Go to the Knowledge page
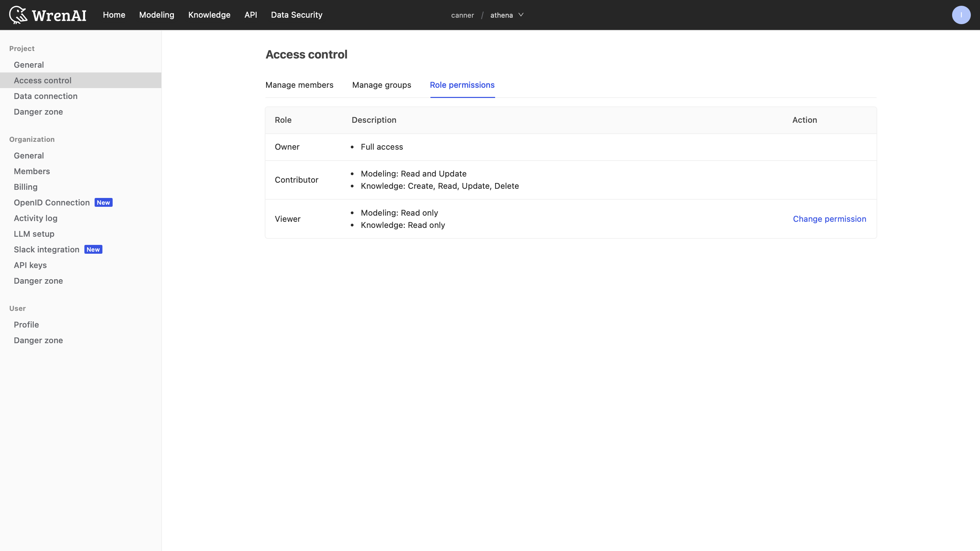 coord(209,15)
